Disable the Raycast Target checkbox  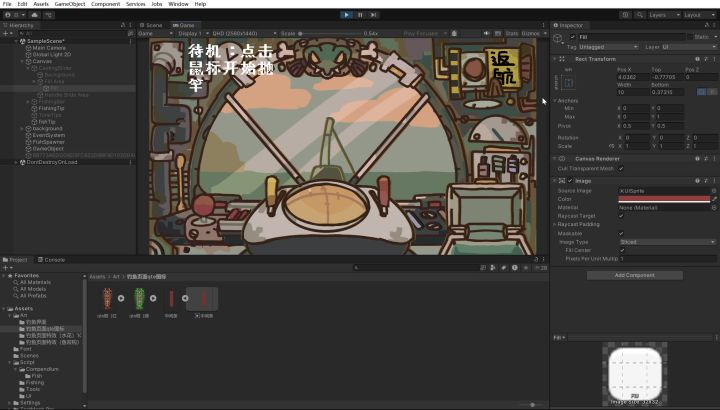click(x=621, y=216)
